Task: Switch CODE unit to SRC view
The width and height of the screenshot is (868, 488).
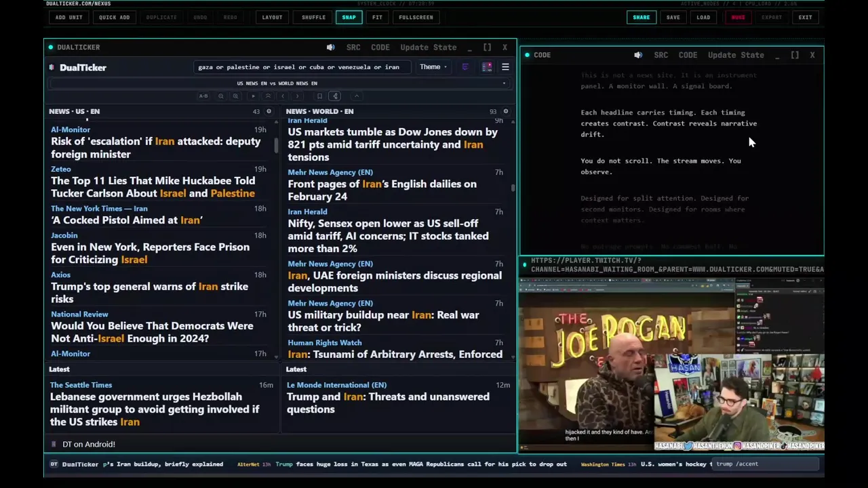Action: click(661, 55)
